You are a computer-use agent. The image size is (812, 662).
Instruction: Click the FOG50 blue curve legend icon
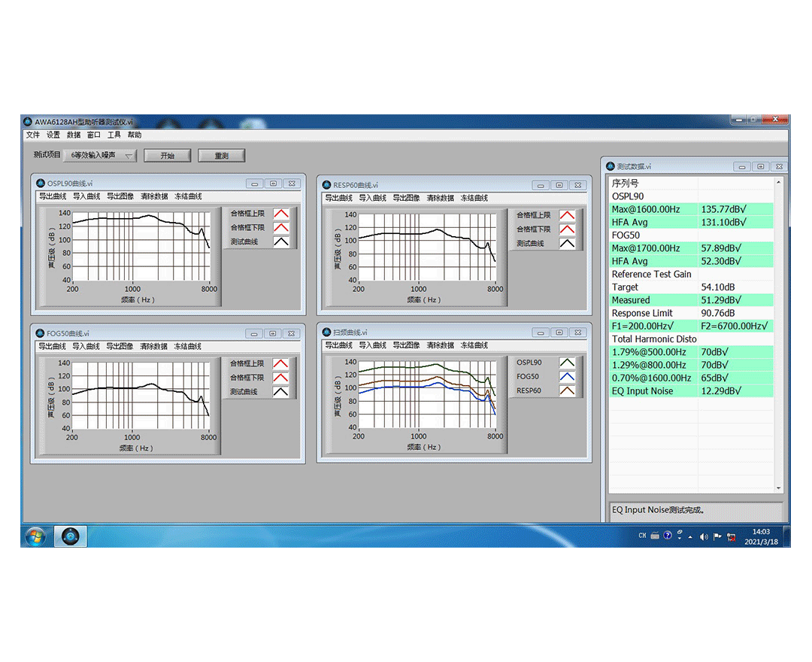coord(567,377)
